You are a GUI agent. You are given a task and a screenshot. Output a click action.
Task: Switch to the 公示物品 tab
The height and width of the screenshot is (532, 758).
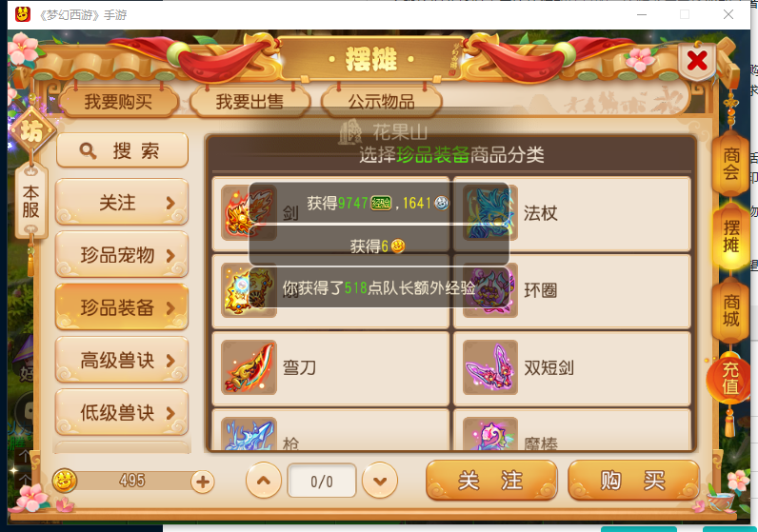[x=382, y=102]
